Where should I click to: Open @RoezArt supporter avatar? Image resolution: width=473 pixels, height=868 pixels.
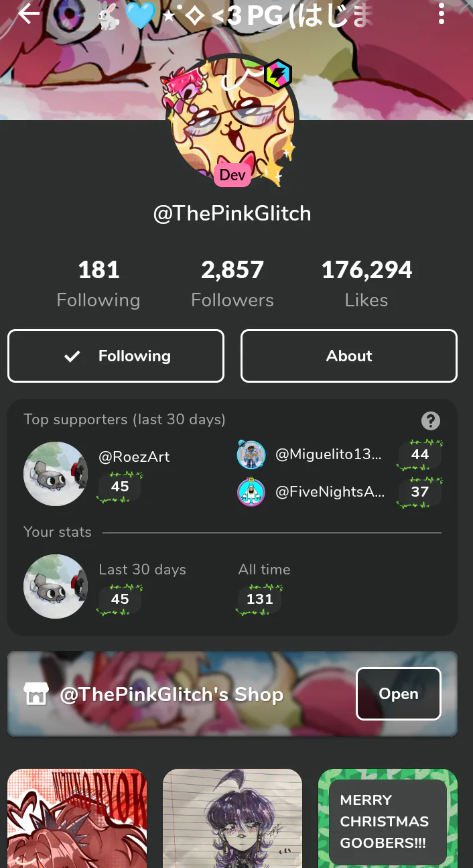(x=56, y=473)
